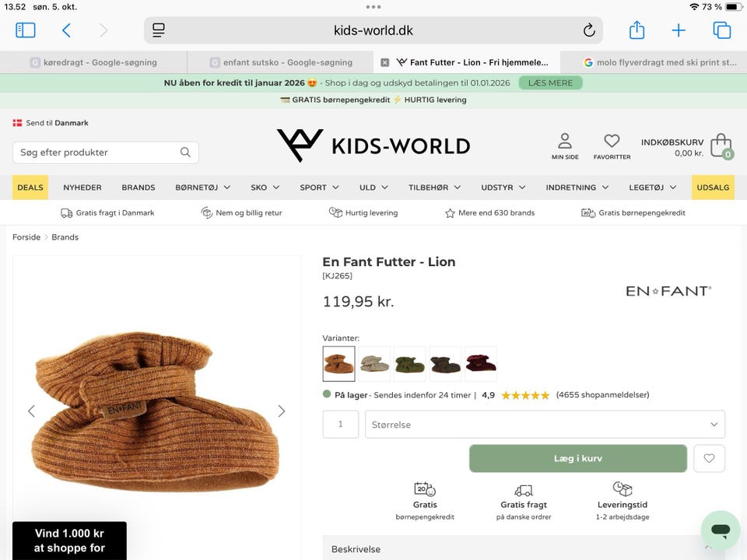Focus the product search field
This screenshot has width=747, height=560.
(97, 152)
